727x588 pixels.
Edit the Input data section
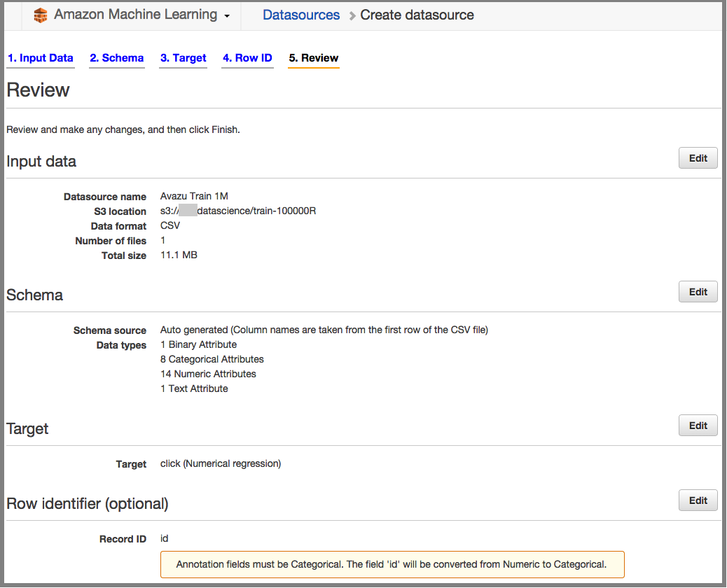tap(698, 158)
